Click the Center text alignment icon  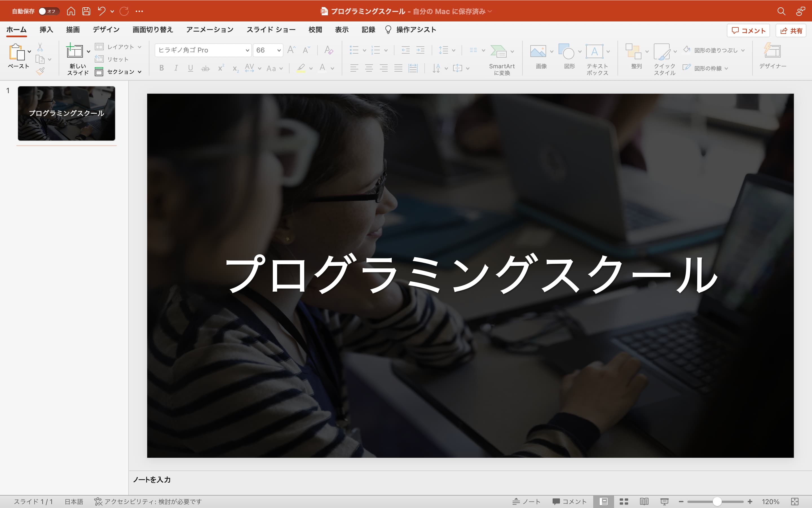click(x=369, y=68)
